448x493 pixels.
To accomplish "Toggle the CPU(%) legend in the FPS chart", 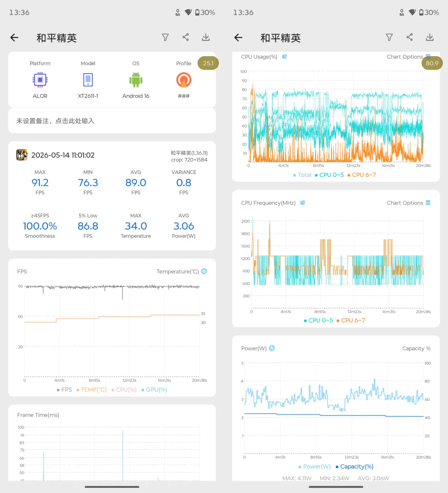I will (x=124, y=390).
